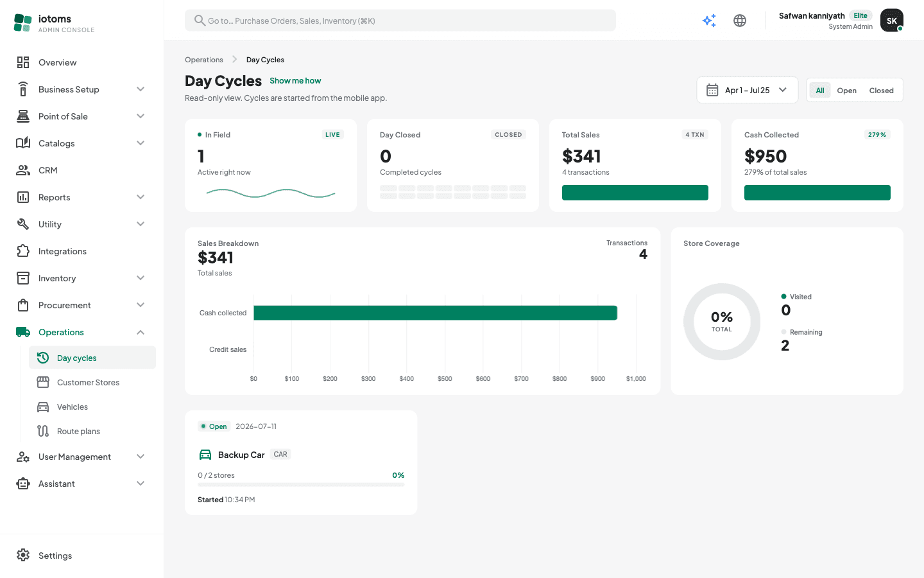Open the Backup Car cycle card
This screenshot has width=924, height=578.
click(x=301, y=462)
